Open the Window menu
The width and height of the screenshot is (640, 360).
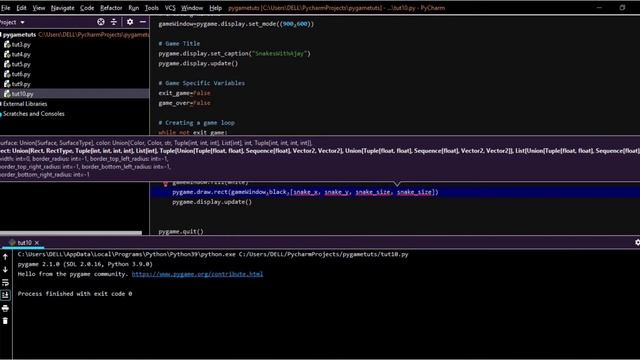point(192,8)
